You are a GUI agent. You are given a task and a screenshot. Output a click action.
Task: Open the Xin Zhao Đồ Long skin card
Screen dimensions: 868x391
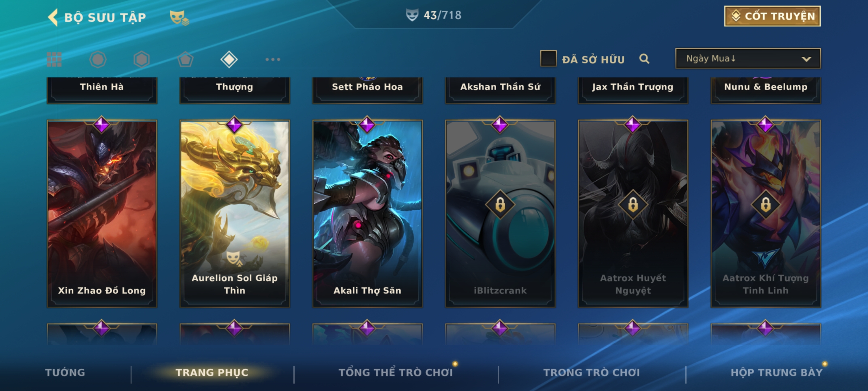(102, 214)
